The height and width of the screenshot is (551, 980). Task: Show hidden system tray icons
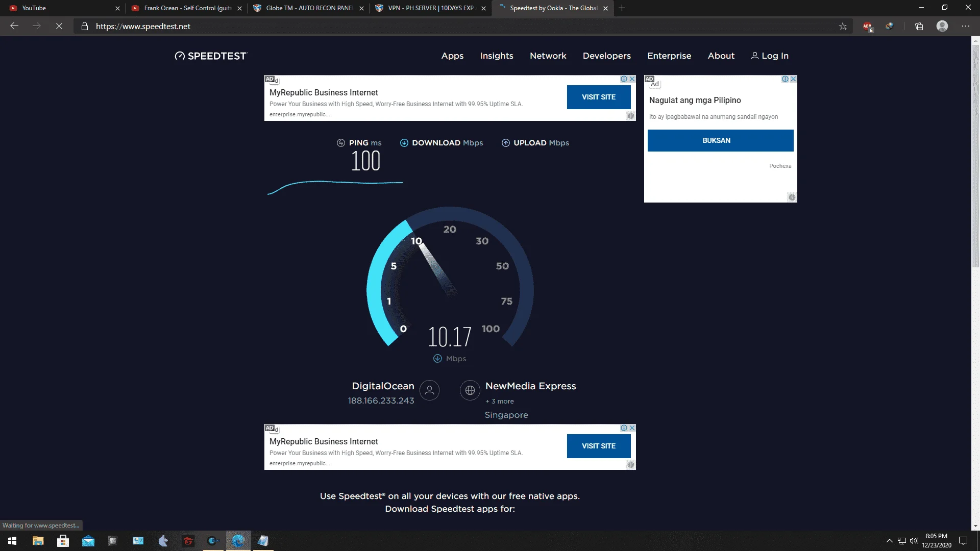pos(889,541)
